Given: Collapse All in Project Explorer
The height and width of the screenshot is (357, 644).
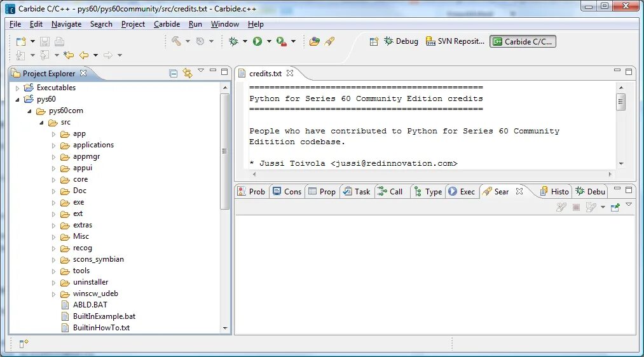Looking at the screenshot, I should tap(174, 74).
